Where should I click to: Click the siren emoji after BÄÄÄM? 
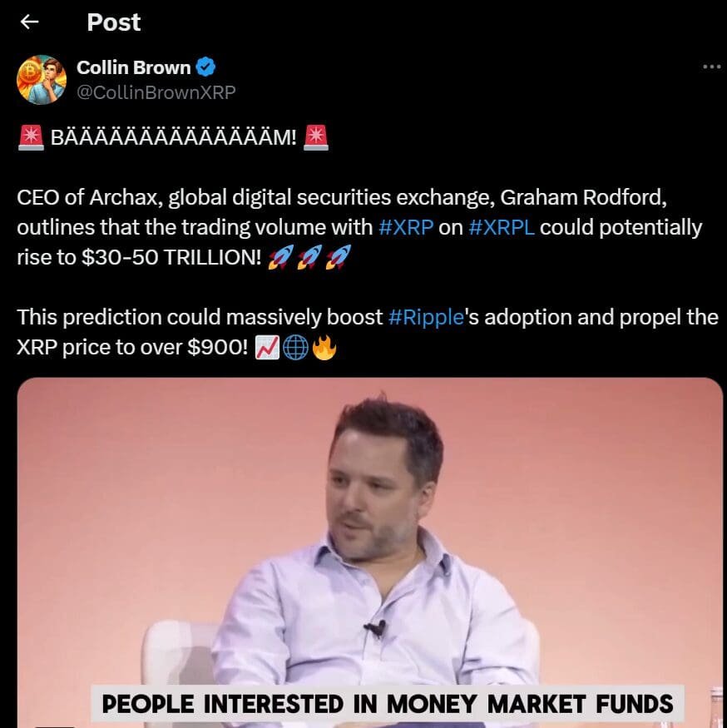coord(316,137)
